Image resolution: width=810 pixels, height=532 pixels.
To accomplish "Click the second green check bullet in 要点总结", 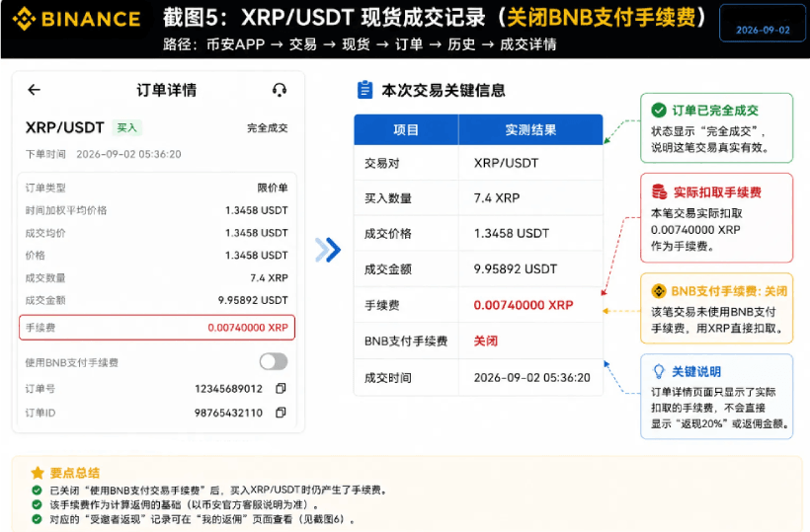I will 37,504.
